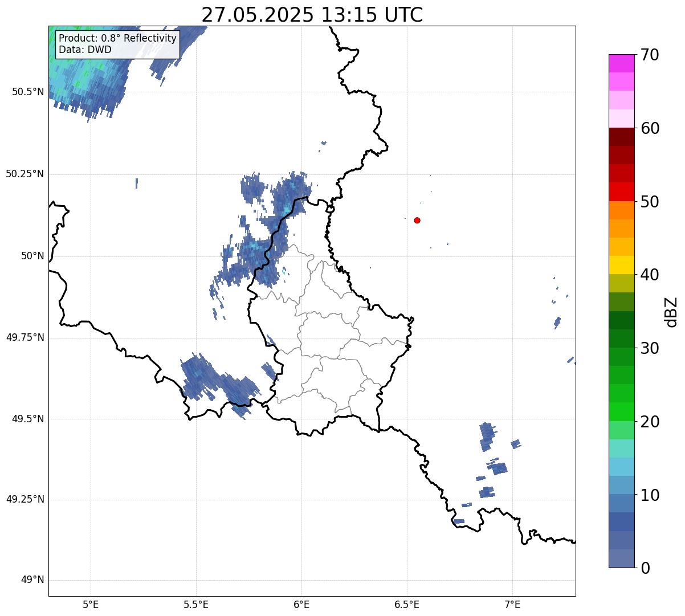Click the "Data: DWD" label
This screenshot has width=685, height=616.
click(85, 50)
